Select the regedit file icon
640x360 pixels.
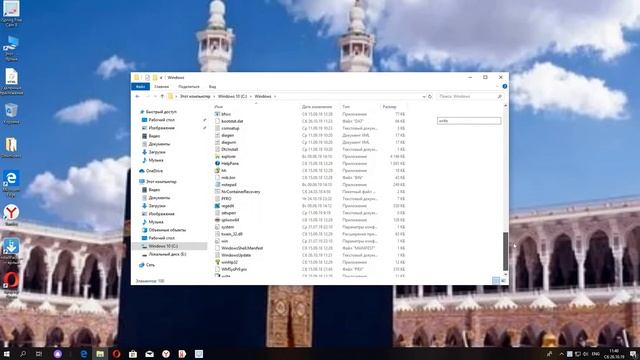click(218, 206)
